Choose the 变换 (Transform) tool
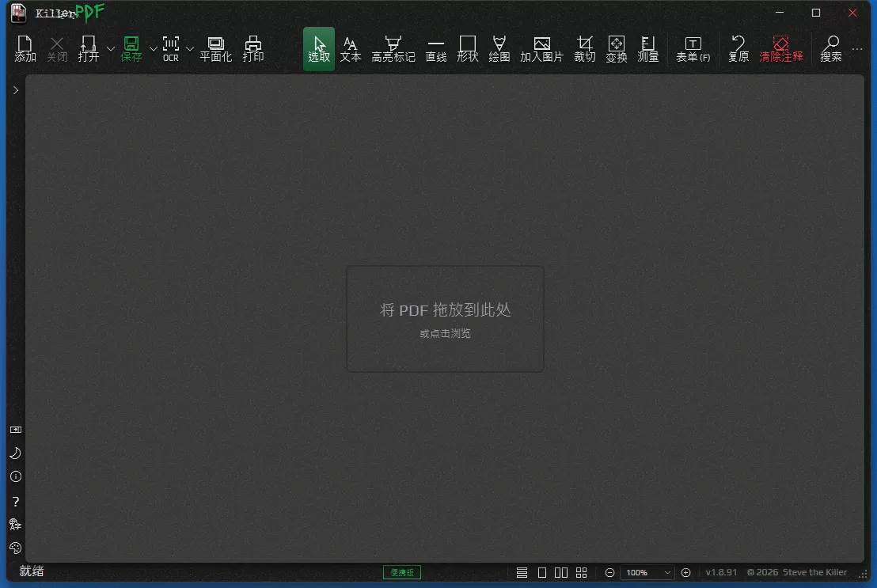 pos(617,49)
